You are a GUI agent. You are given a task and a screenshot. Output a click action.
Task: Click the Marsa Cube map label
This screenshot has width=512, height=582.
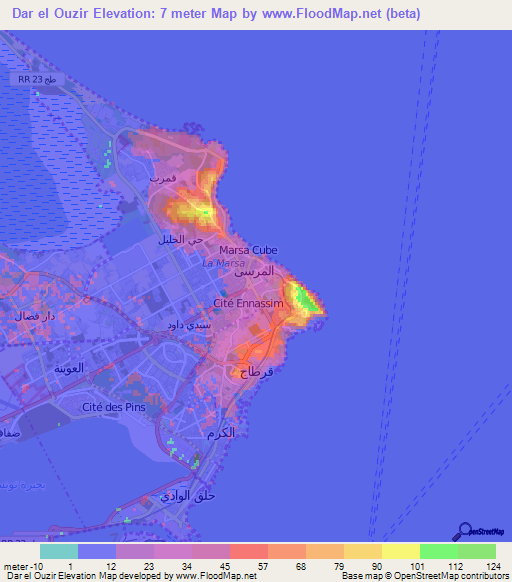[248, 250]
